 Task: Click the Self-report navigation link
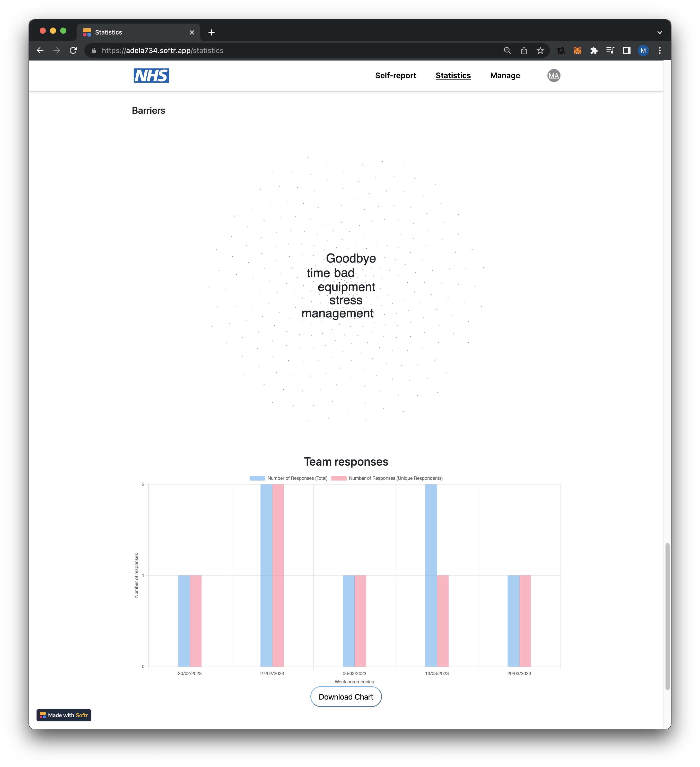(x=395, y=75)
